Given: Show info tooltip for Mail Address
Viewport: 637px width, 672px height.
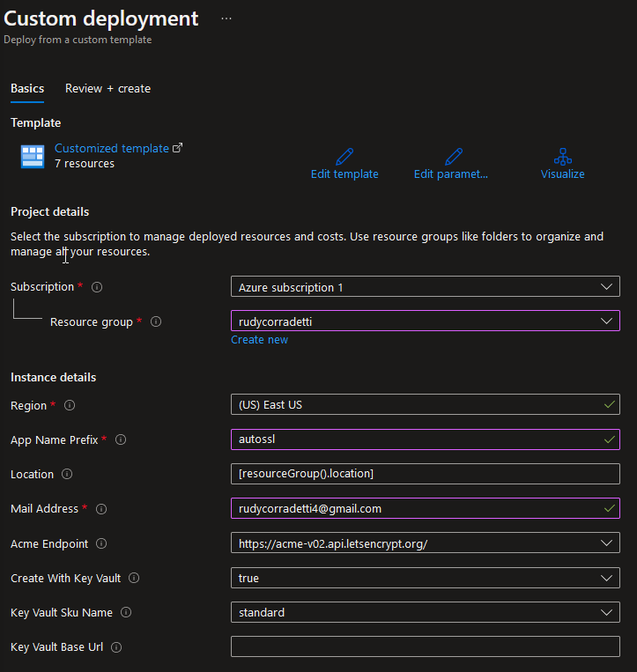Looking at the screenshot, I should pos(101,509).
